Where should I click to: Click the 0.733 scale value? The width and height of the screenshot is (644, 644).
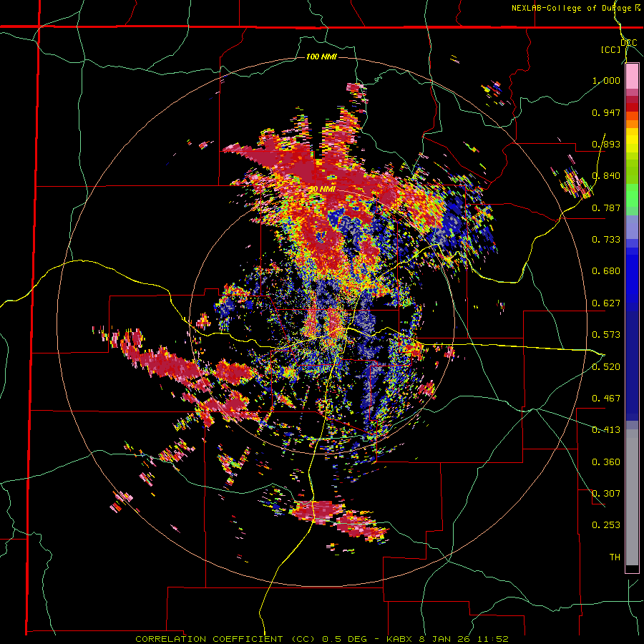pyautogui.click(x=606, y=240)
